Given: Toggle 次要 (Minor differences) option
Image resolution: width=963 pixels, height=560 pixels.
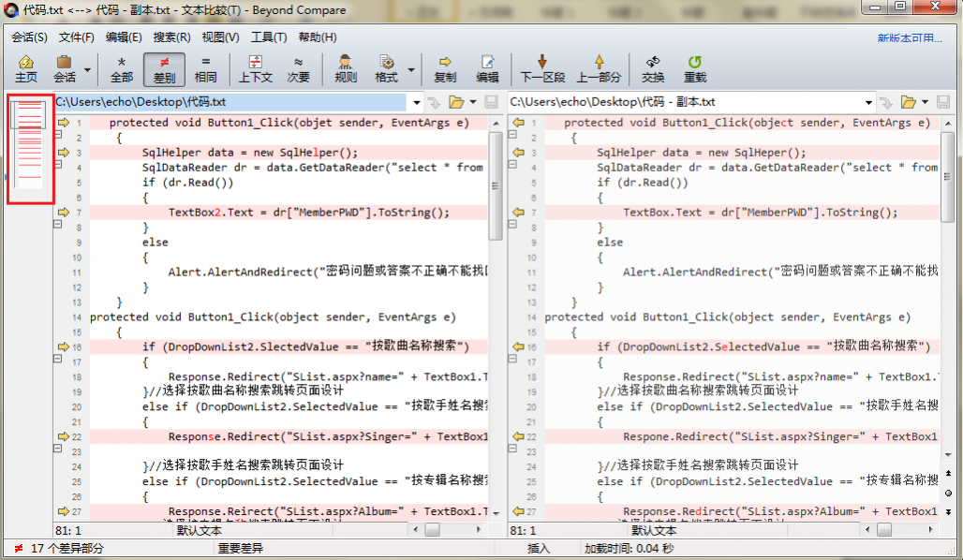Looking at the screenshot, I should pos(298,68).
